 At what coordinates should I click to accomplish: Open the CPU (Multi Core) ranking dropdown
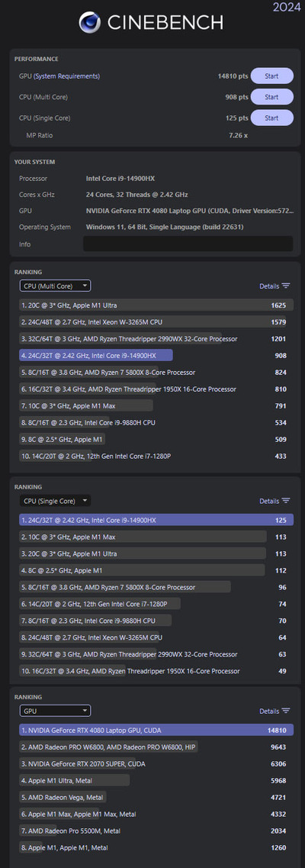pyautogui.click(x=55, y=286)
